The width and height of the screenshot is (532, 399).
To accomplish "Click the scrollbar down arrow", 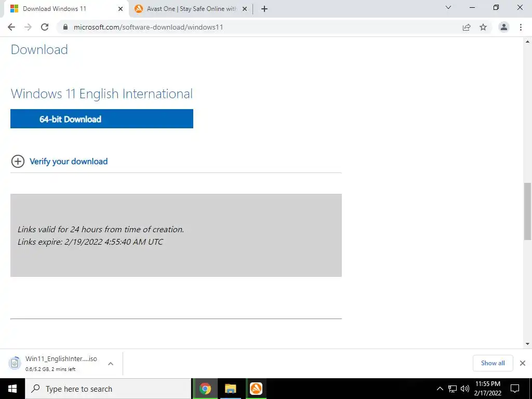I will [527, 344].
